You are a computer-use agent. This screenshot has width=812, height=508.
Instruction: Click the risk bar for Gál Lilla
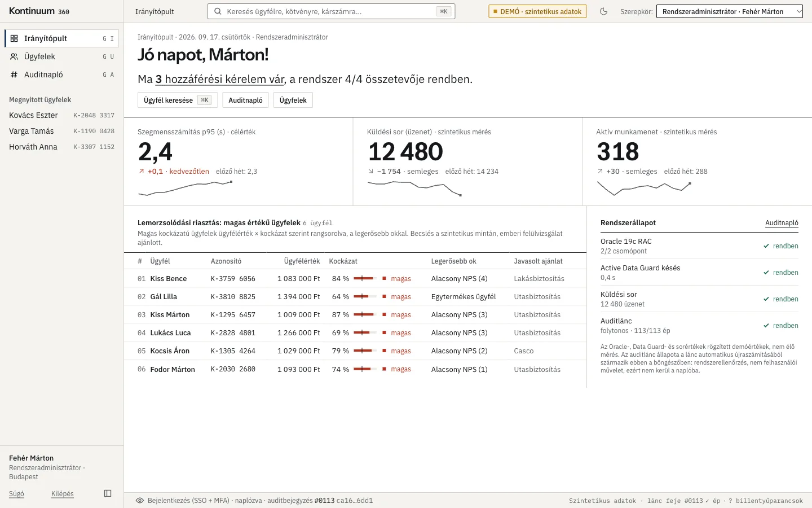coord(365,296)
